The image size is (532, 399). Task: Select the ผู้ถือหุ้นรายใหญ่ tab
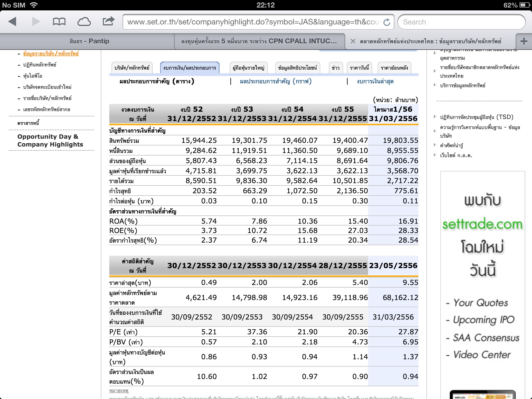tap(248, 68)
